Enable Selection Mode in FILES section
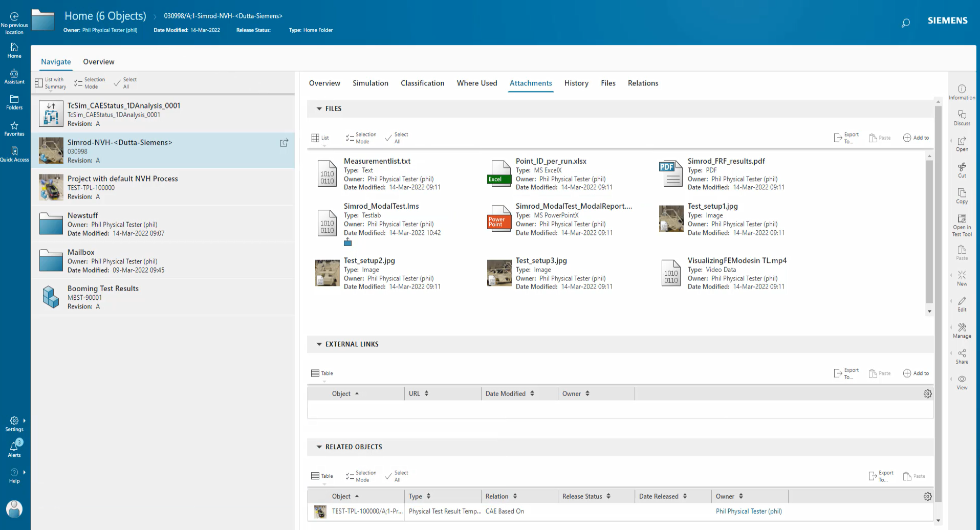 coord(361,137)
